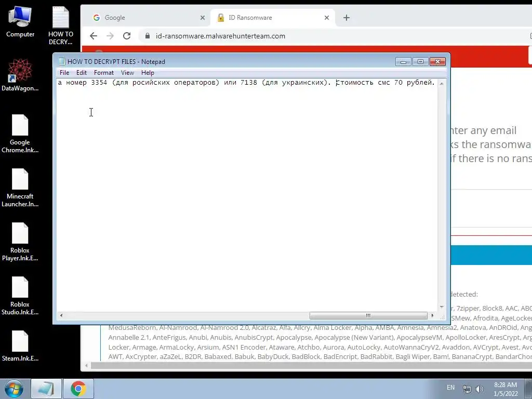Click the browser page horizontal scrollbar
Screen dimensions: 532x399
click(312, 365)
